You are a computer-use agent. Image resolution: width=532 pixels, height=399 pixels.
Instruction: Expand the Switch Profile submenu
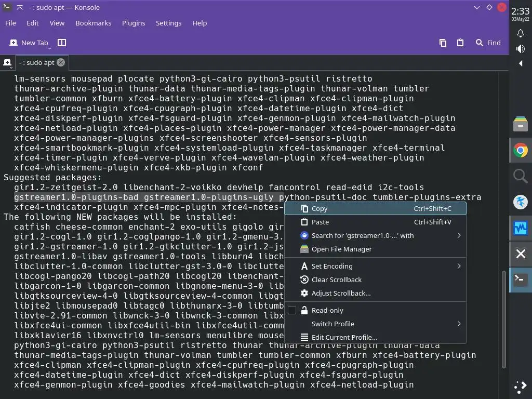pyautogui.click(x=375, y=324)
